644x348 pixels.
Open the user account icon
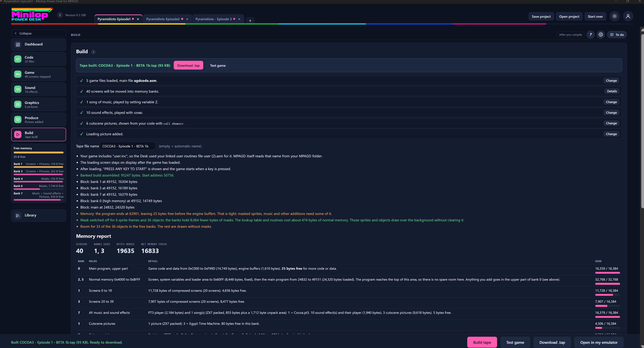628,16
